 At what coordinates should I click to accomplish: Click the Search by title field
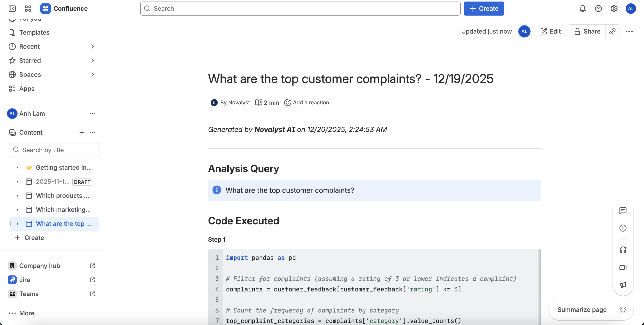[54, 150]
